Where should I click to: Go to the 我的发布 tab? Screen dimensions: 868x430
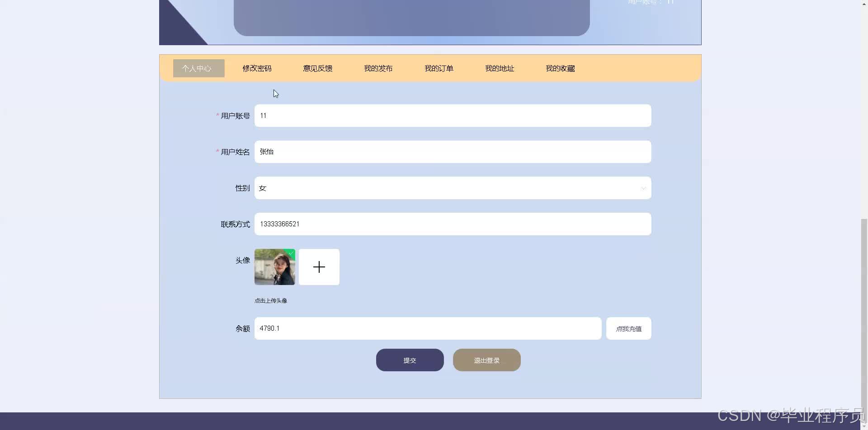point(378,68)
